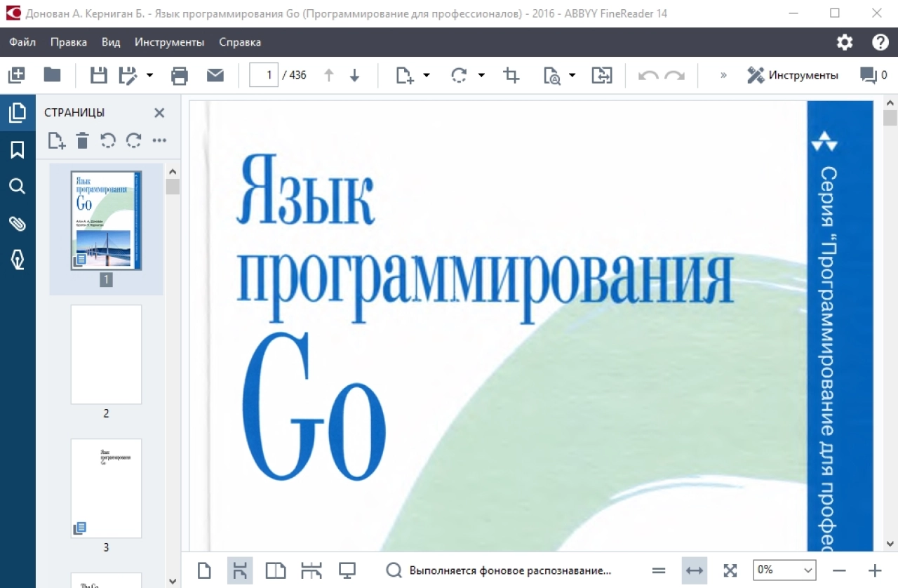
Task: Click the Pages panel scrollbar thumb
Action: (173, 187)
